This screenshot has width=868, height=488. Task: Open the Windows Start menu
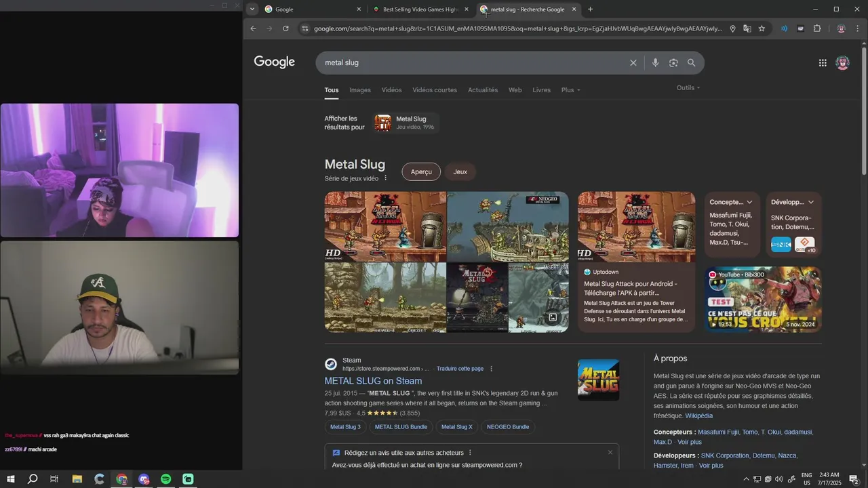(x=10, y=479)
